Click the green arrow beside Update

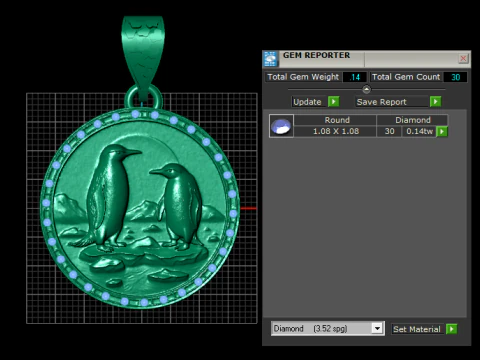[x=334, y=101]
